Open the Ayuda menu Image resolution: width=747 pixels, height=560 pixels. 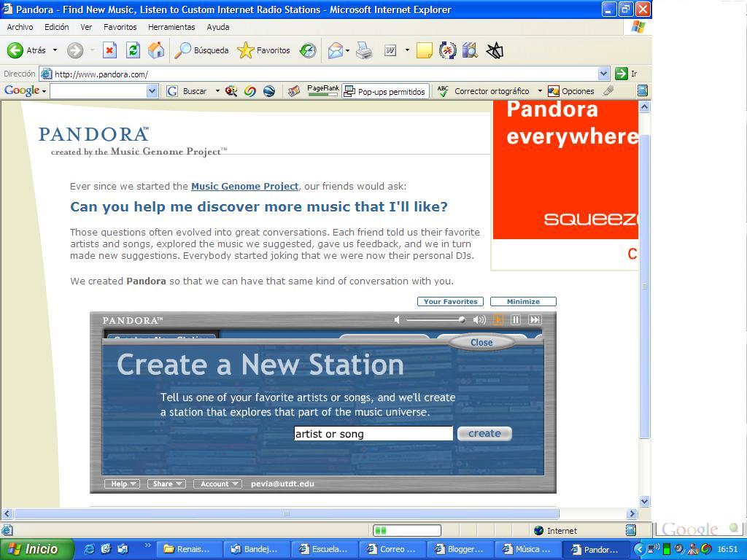point(217,27)
